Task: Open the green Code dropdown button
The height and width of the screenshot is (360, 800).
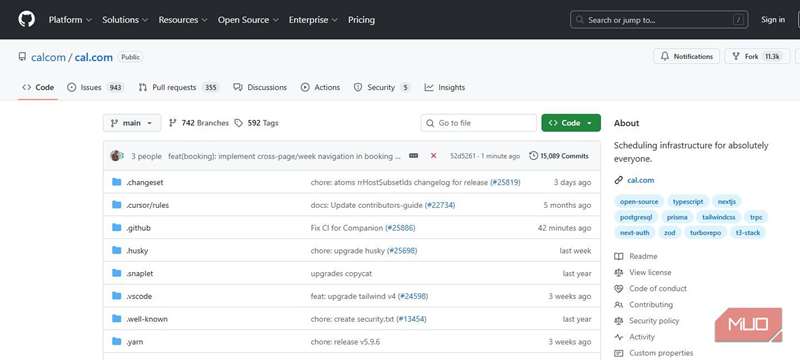Action: coord(571,123)
